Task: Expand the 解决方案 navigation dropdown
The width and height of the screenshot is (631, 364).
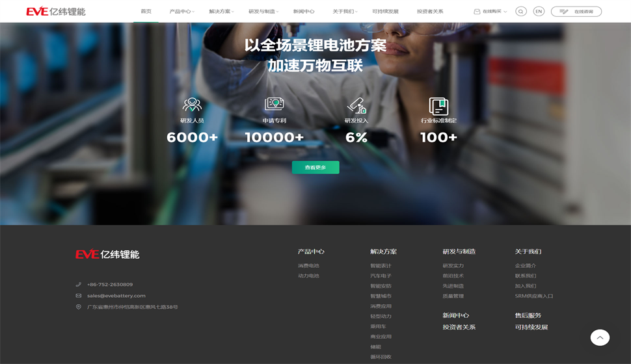Action: point(221,12)
